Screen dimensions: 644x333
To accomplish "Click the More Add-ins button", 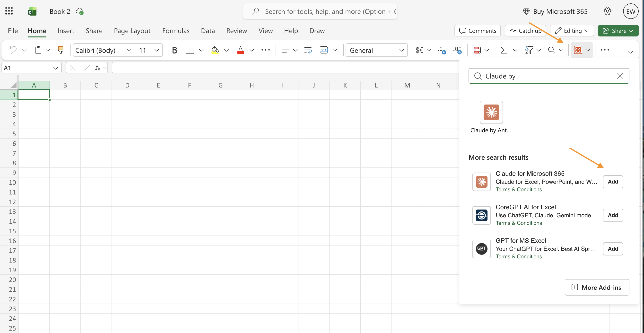I will point(597,287).
